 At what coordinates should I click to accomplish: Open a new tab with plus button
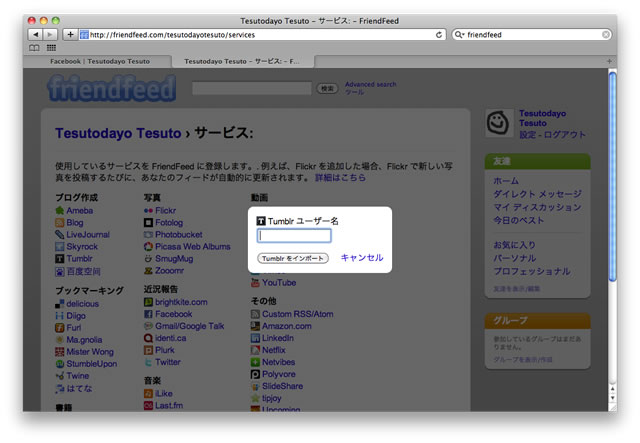pos(609,61)
